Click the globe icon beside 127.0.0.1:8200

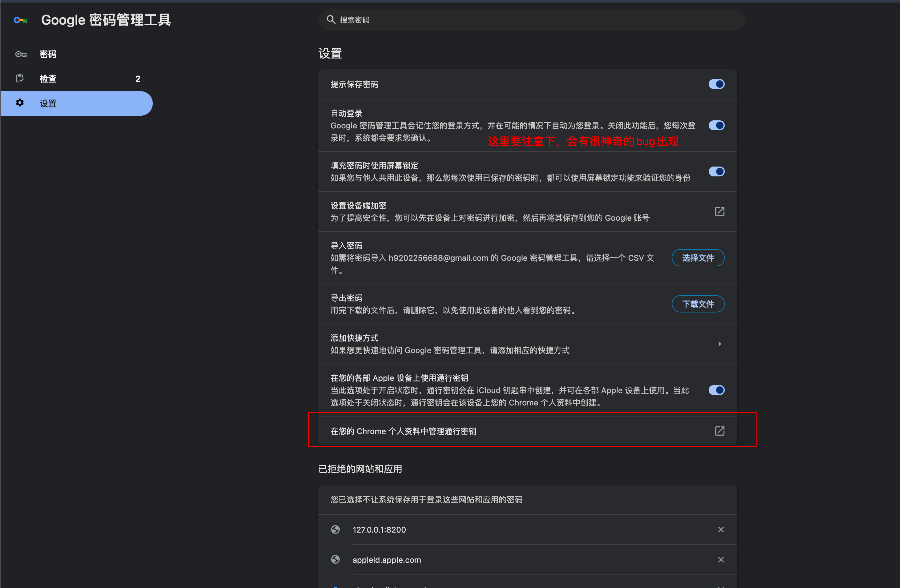pos(335,530)
